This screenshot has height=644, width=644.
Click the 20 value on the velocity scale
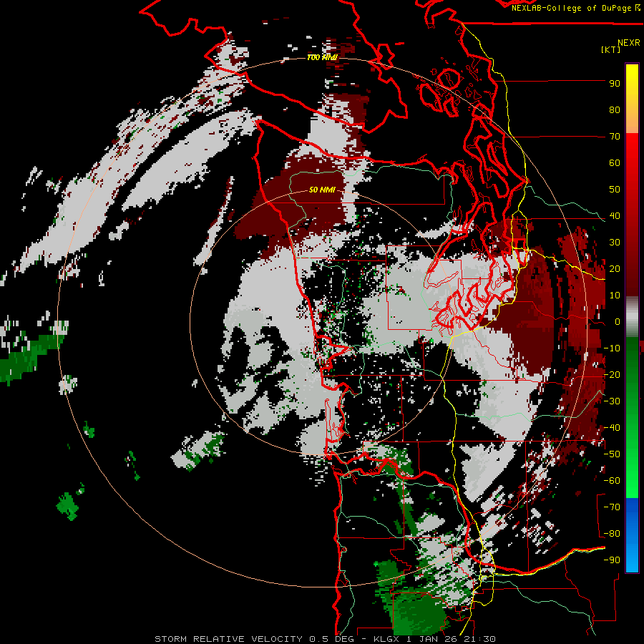pyautogui.click(x=615, y=268)
